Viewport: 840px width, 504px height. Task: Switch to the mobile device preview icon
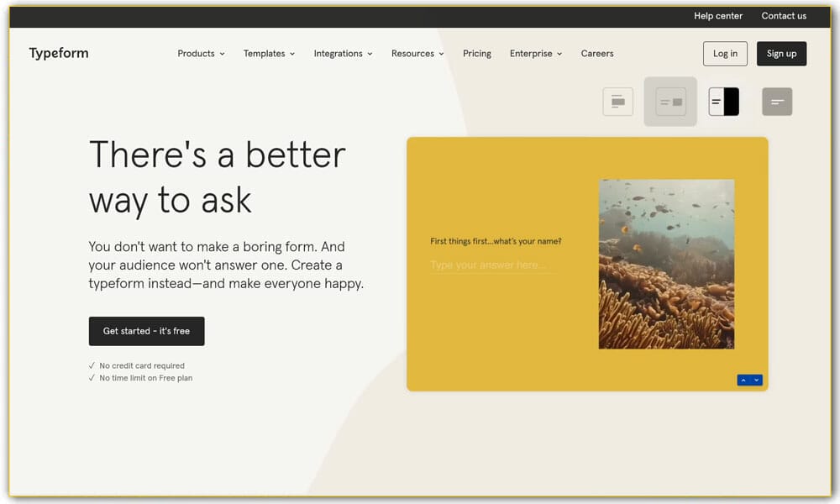[x=724, y=101]
